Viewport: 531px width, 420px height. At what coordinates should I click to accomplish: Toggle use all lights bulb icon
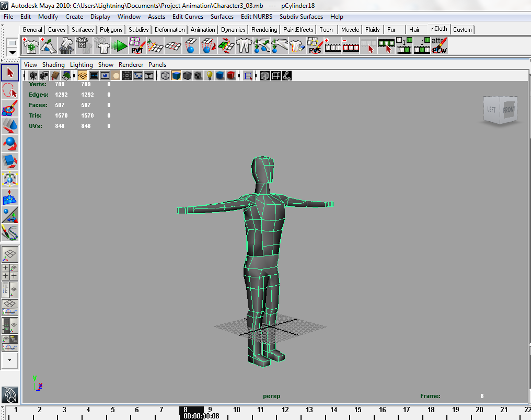210,75
